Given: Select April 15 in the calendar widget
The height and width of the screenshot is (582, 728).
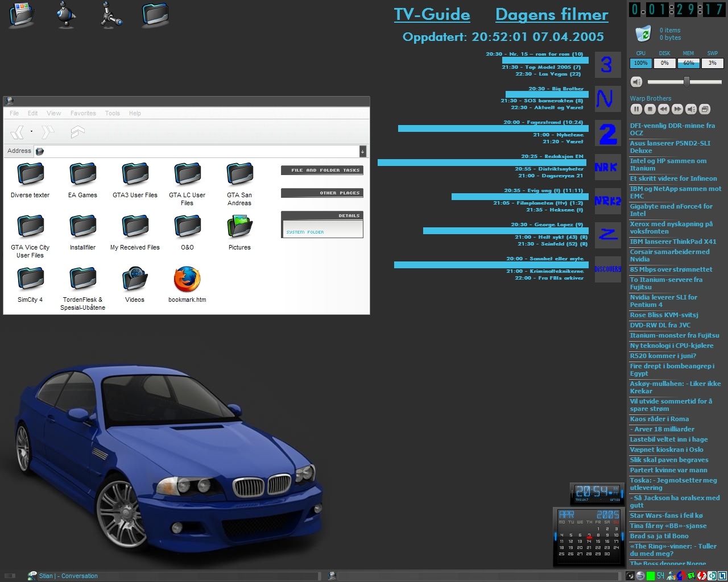Looking at the screenshot, I should (x=598, y=541).
